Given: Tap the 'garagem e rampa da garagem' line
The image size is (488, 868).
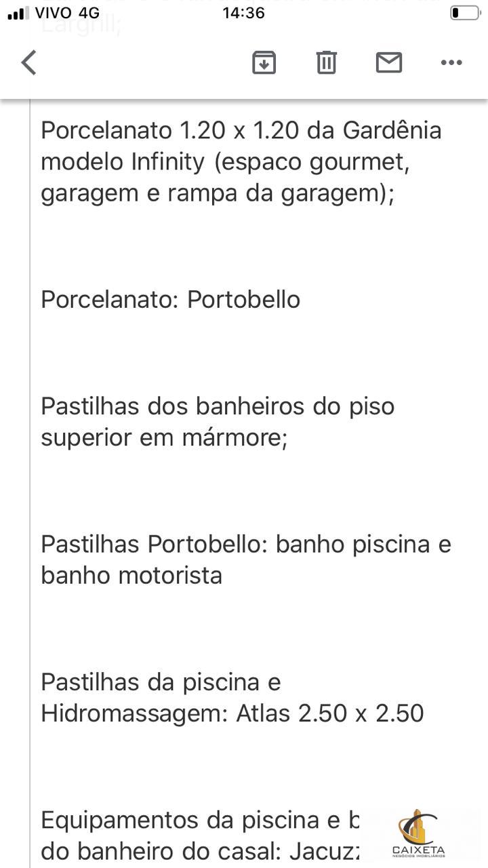Looking at the screenshot, I should click(218, 193).
